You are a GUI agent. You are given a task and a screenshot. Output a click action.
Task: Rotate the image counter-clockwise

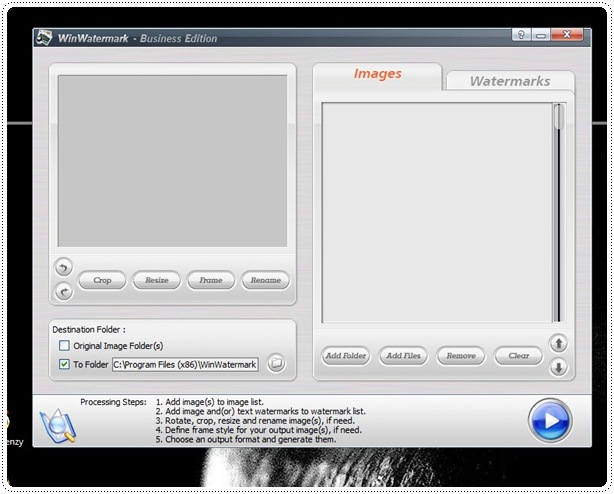(x=63, y=267)
